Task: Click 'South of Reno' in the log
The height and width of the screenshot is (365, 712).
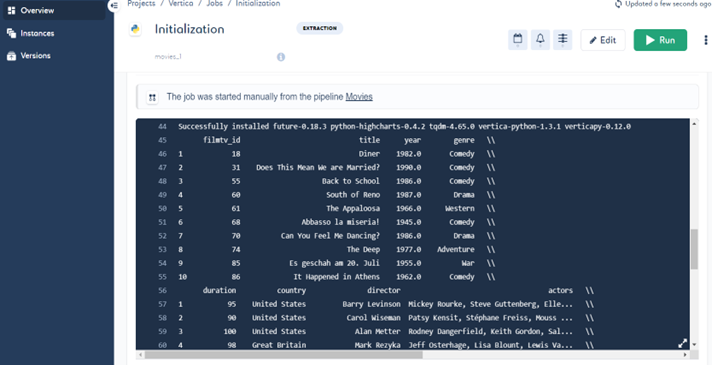Action: 353,195
